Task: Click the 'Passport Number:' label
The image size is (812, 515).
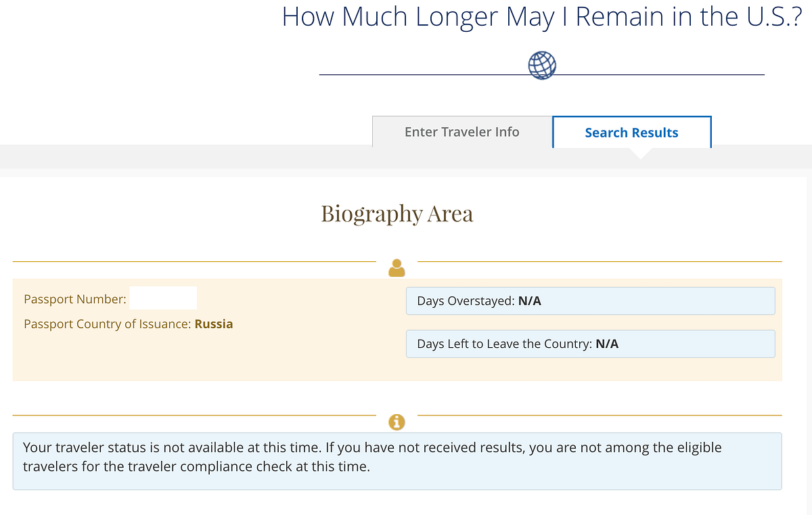Action: pos(74,299)
